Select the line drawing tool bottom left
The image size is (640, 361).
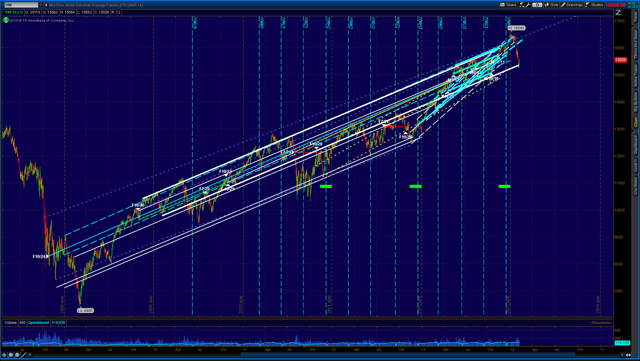pos(23,355)
